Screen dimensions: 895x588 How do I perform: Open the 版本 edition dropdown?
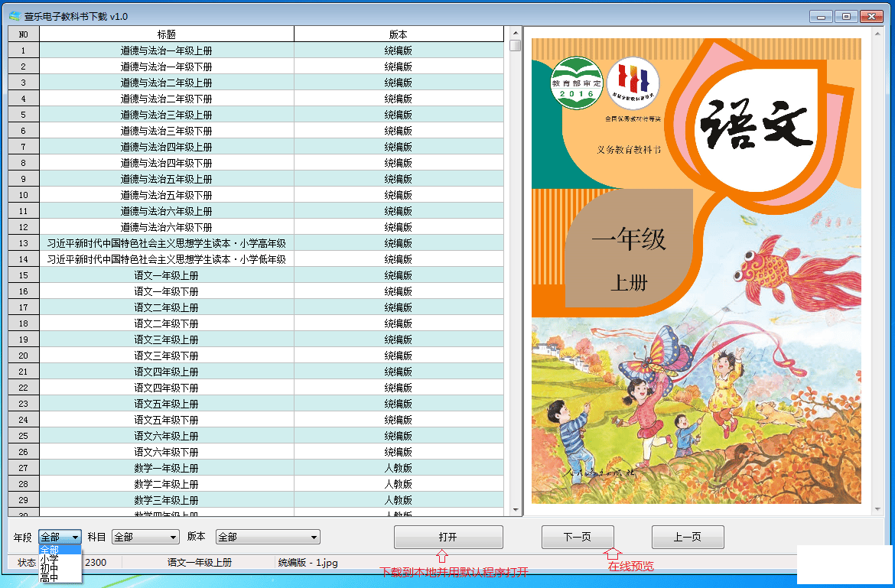coord(268,537)
